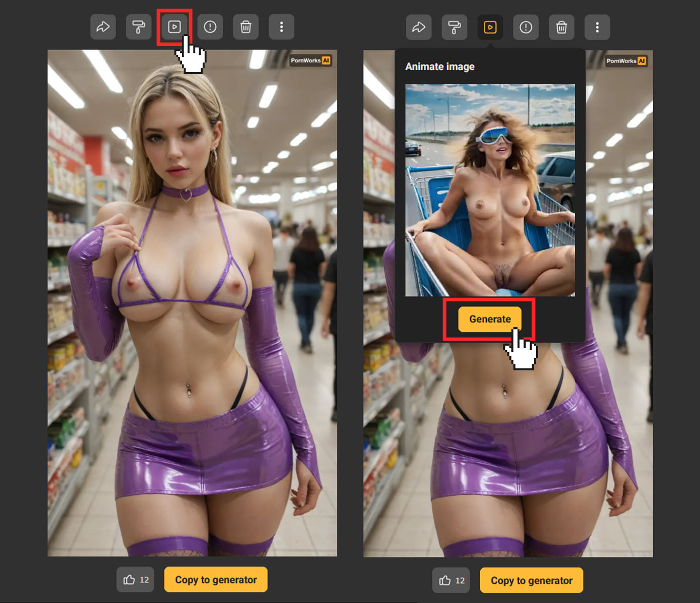
Task: Close the animate popup via highlighted play icon
Action: coord(490,27)
